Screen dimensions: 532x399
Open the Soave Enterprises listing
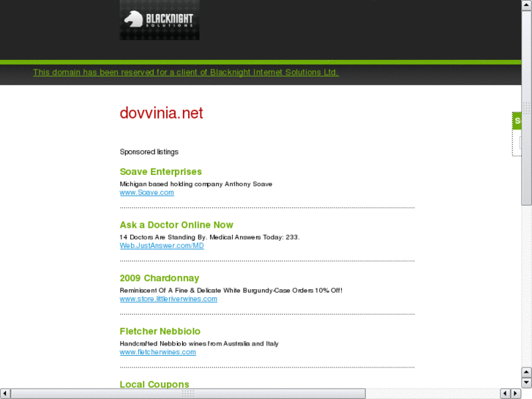(160, 172)
